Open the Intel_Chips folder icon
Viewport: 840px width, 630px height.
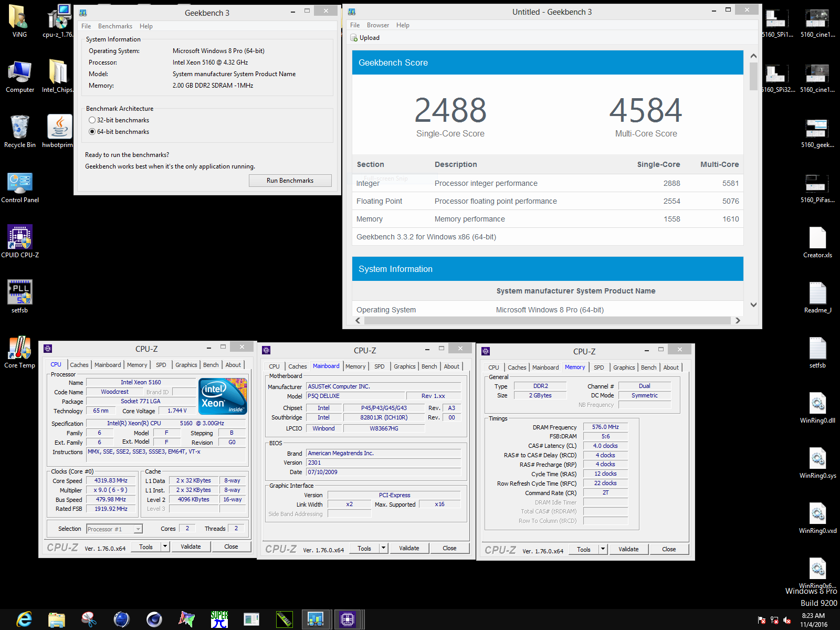[x=58, y=76]
